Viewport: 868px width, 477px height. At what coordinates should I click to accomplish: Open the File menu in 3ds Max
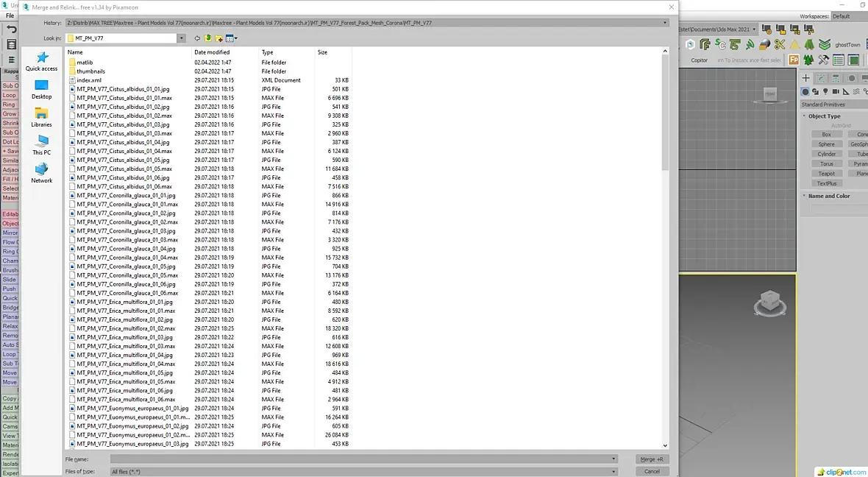(10, 15)
